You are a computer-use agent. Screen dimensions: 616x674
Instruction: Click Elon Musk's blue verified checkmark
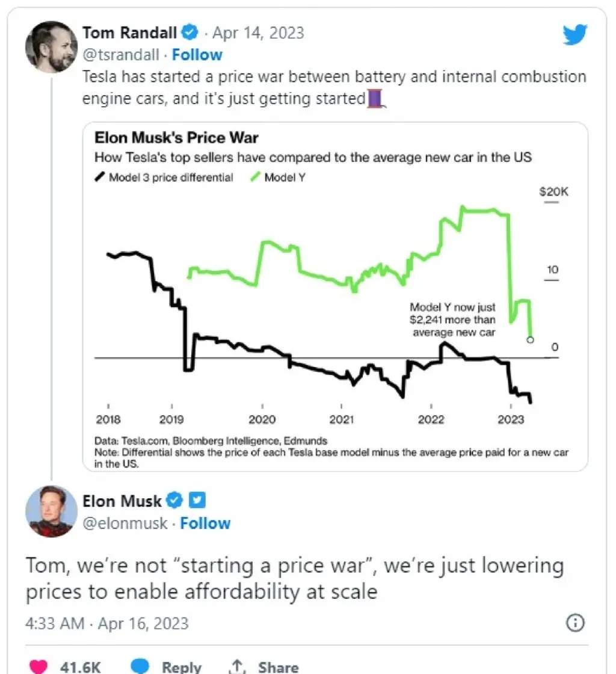click(174, 500)
